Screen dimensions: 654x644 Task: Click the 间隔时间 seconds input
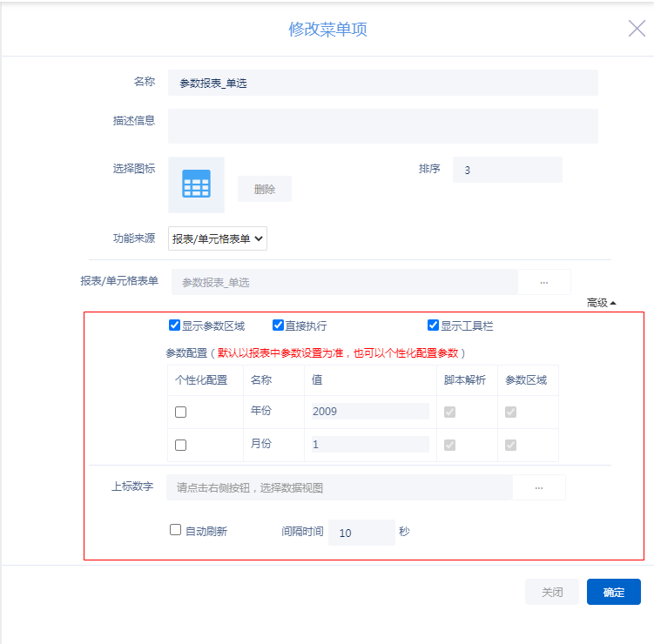pyautogui.click(x=361, y=533)
